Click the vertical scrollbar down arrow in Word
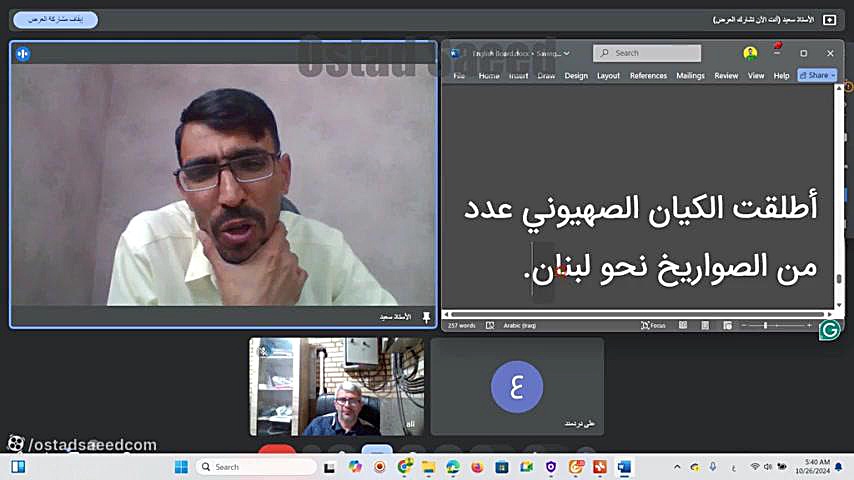Viewport: 854px width, 480px height. pos(839,305)
